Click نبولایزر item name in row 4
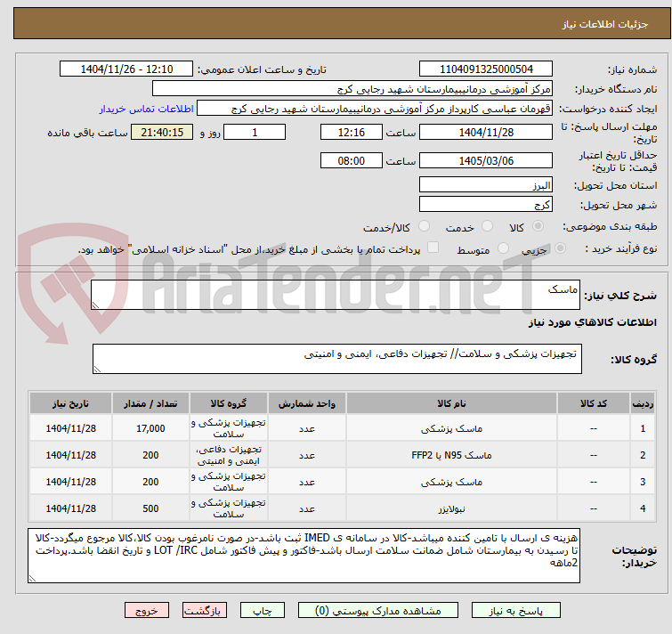Image resolution: width=672 pixels, height=634 pixels. 451,508
